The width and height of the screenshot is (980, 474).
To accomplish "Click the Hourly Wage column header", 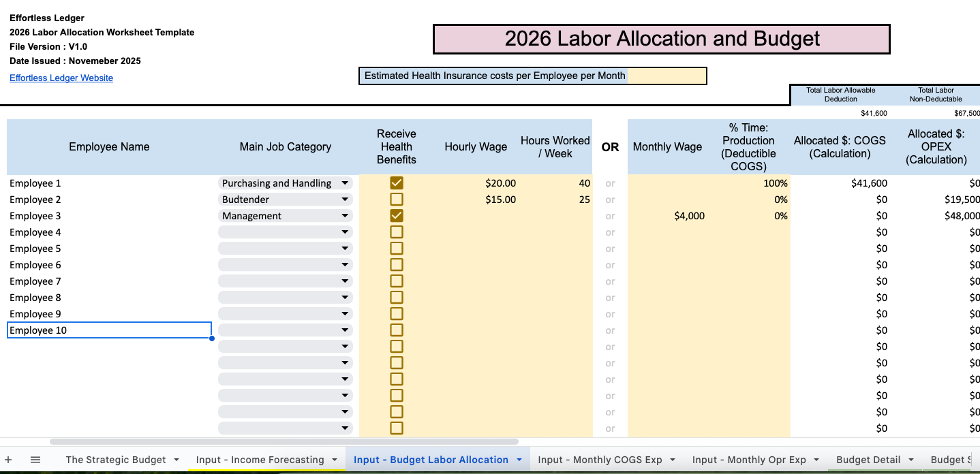I will pos(476,146).
